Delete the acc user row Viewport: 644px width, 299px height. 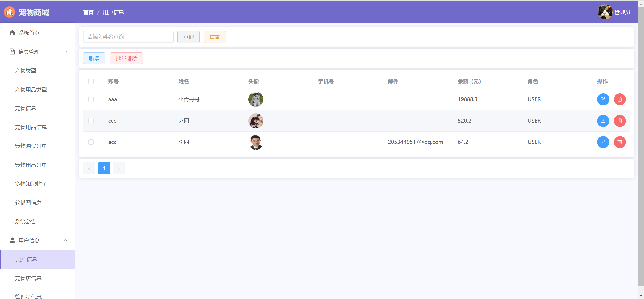[620, 142]
